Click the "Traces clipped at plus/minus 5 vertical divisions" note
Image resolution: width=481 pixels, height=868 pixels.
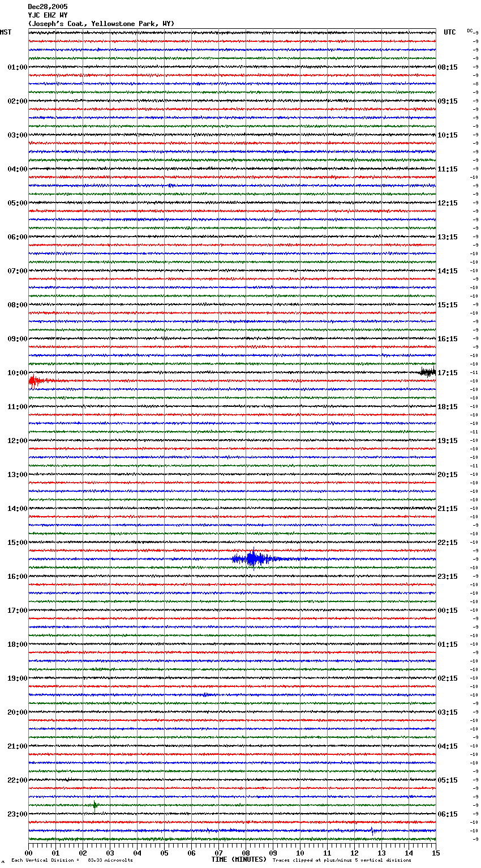click(x=342, y=861)
